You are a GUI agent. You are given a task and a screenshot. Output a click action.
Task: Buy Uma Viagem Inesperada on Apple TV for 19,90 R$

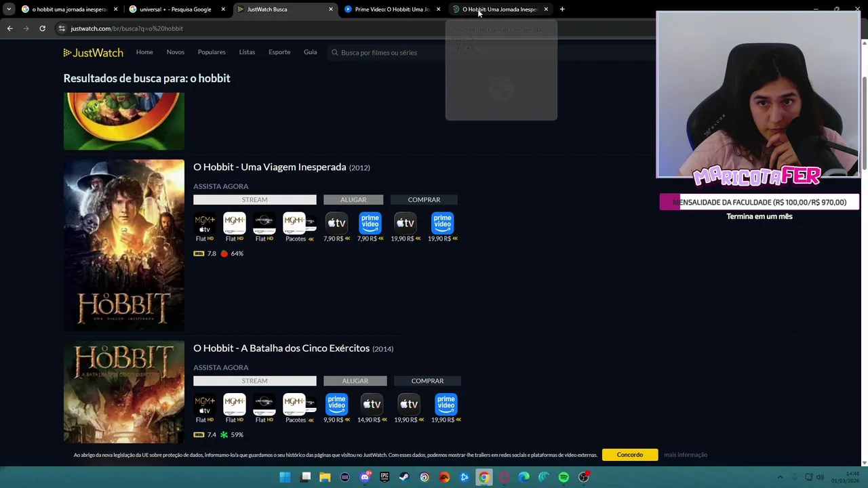click(405, 223)
